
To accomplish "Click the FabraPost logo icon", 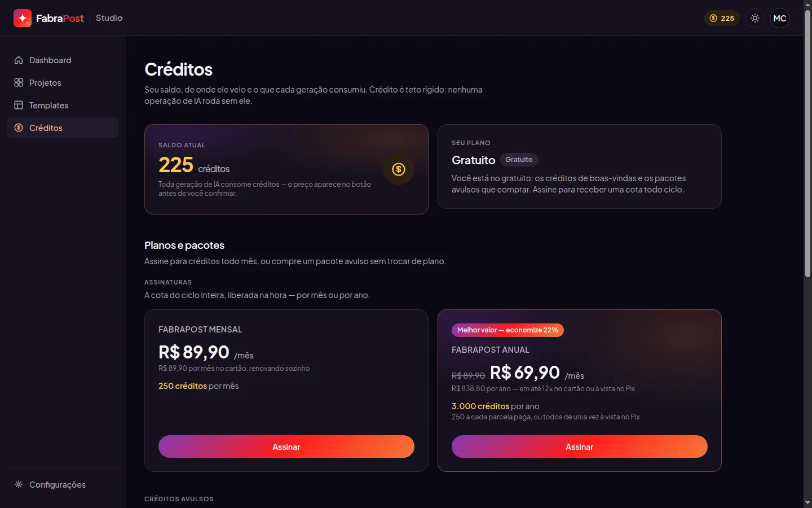I will tap(23, 18).
